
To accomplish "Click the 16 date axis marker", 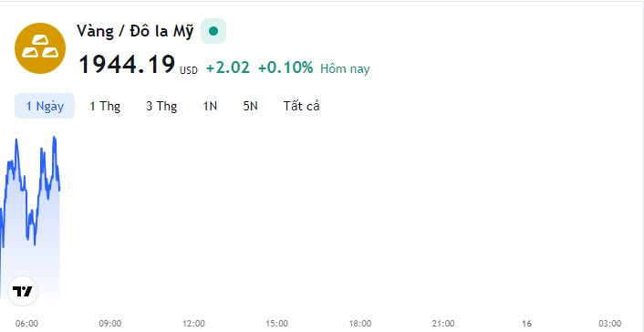I will coord(526,324).
